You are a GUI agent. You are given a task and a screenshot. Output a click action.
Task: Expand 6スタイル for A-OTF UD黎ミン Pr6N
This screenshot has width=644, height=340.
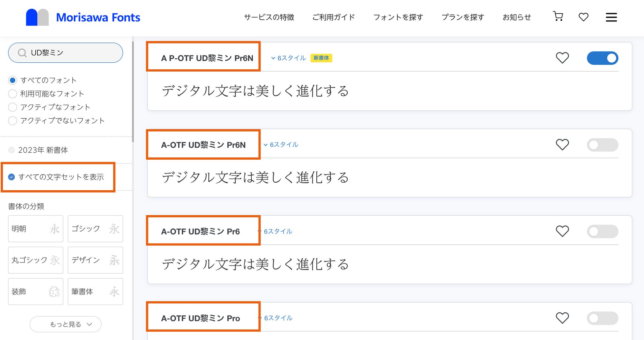(x=281, y=145)
